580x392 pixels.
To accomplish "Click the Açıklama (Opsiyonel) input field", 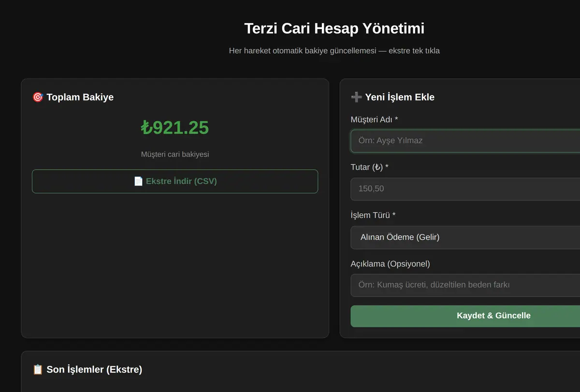I will pos(465,285).
